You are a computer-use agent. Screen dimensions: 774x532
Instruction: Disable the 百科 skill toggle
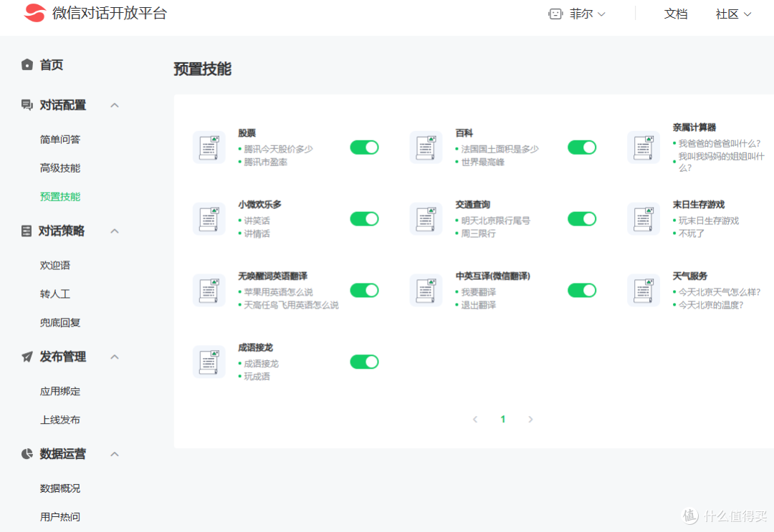(582, 147)
